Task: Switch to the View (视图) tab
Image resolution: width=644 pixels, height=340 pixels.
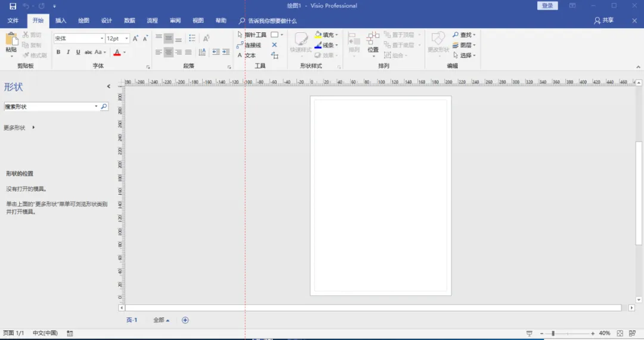Action: pyautogui.click(x=199, y=20)
